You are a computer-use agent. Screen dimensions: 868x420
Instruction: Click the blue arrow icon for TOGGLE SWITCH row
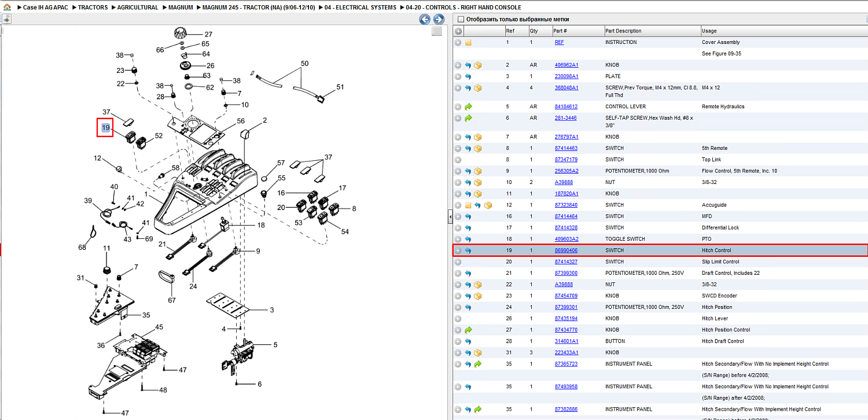click(x=468, y=239)
